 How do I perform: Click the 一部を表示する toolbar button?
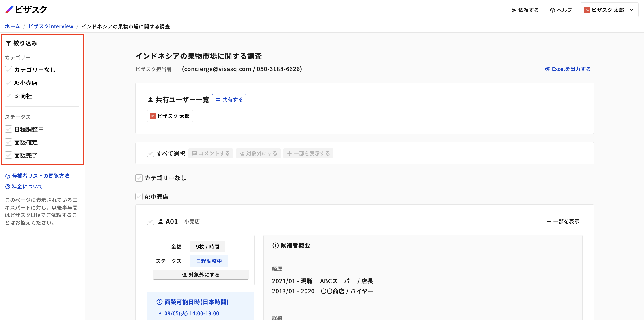309,153
